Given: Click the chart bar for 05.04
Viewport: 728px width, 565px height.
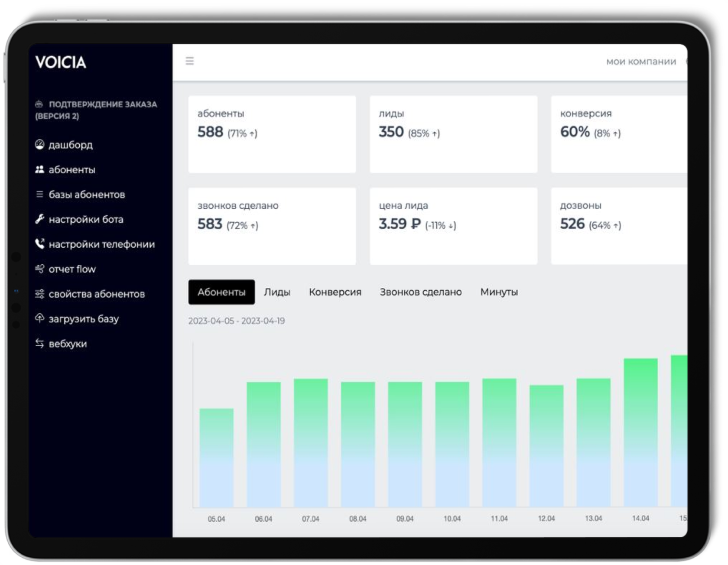Looking at the screenshot, I should tap(217, 458).
